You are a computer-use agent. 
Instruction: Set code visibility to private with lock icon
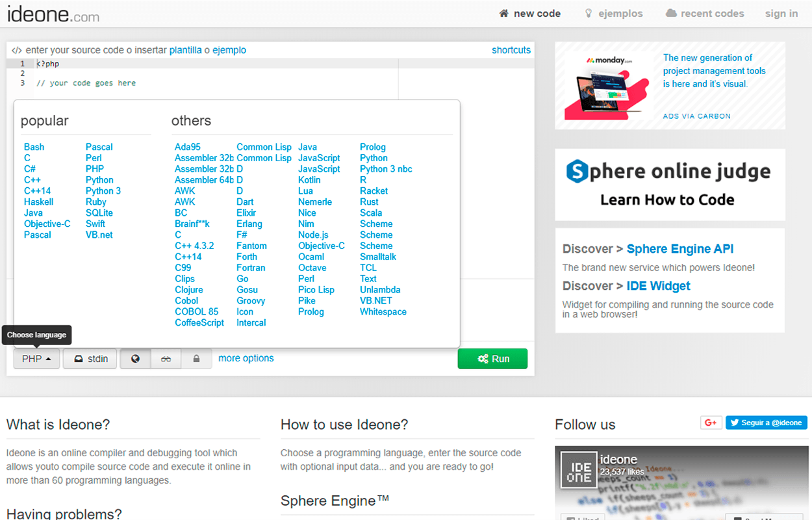click(196, 359)
